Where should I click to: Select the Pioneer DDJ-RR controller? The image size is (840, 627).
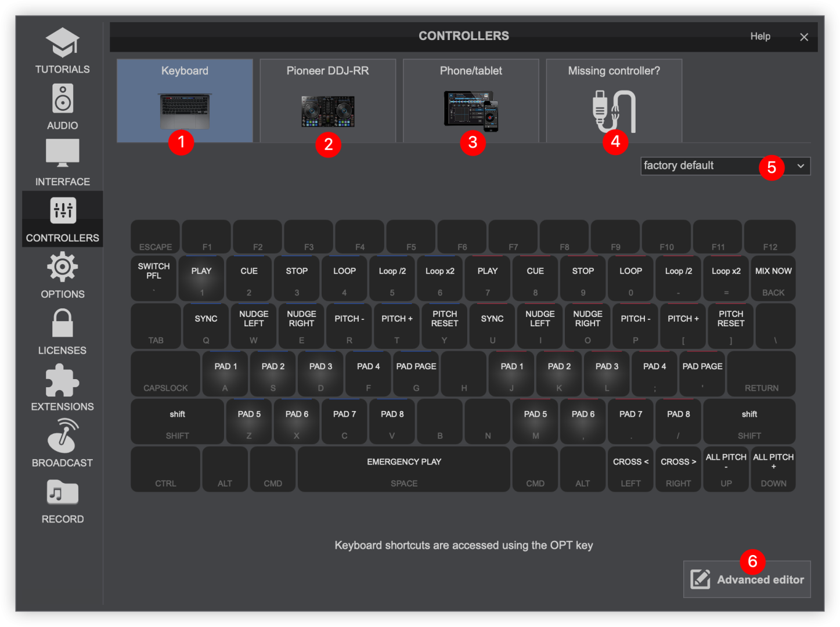(327, 100)
